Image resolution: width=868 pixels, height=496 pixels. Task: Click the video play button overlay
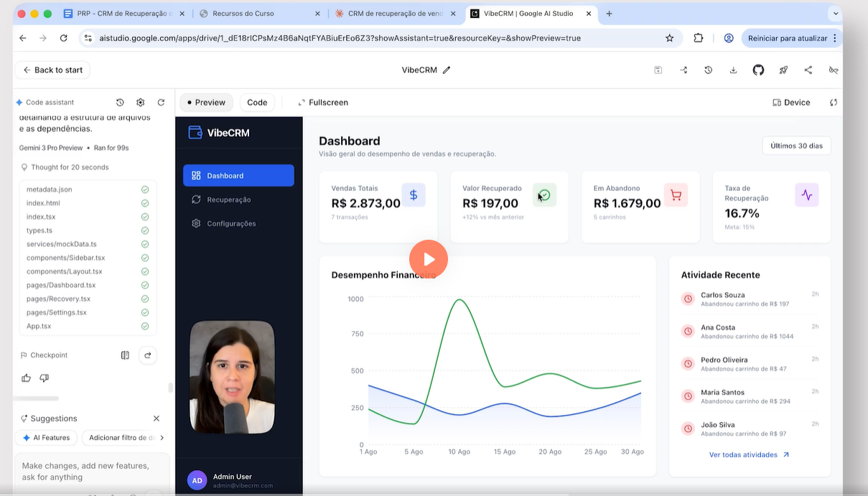coord(429,259)
